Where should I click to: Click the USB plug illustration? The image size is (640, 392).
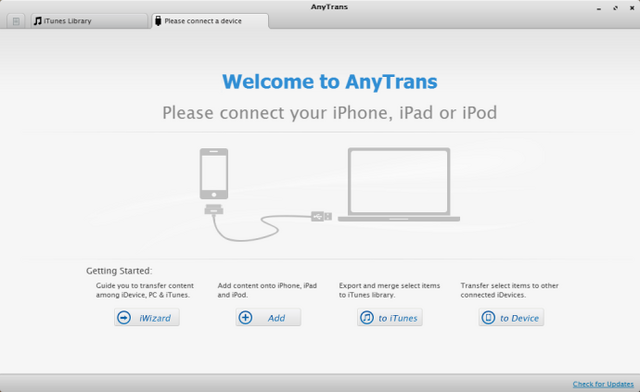(x=321, y=216)
